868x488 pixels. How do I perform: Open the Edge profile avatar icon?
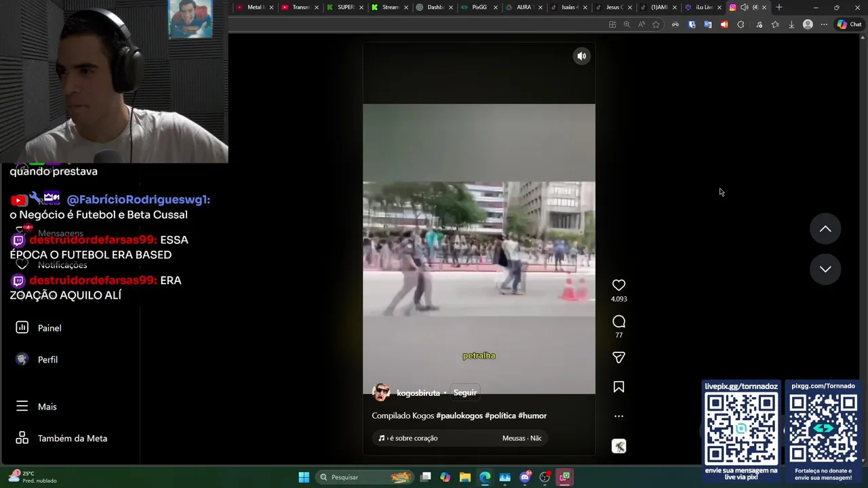point(808,24)
